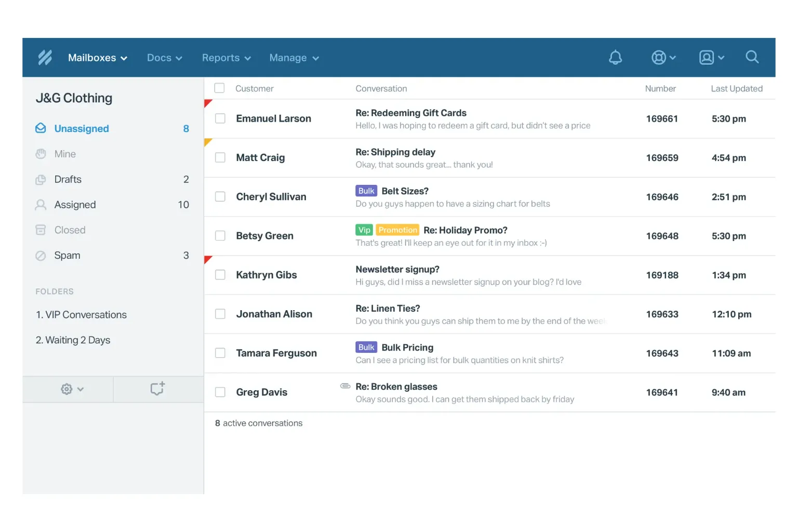Sort by the Number column header
Viewport: 798px width, 532px height.
click(x=660, y=88)
